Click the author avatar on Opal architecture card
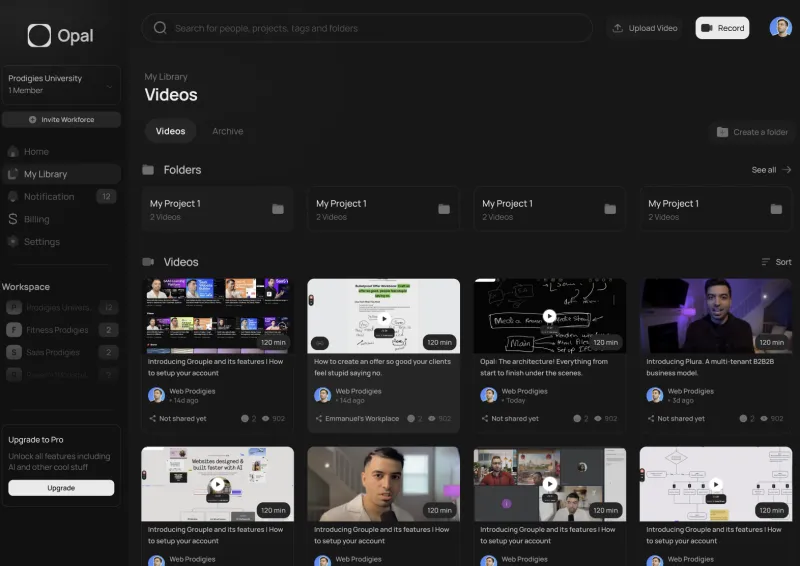Image resolution: width=800 pixels, height=566 pixels. pos(488,395)
